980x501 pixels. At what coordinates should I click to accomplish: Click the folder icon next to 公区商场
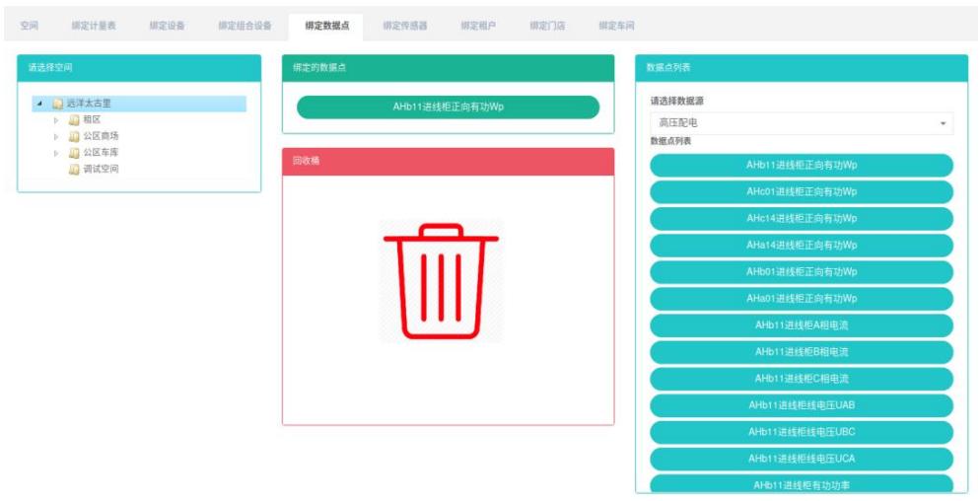74,136
